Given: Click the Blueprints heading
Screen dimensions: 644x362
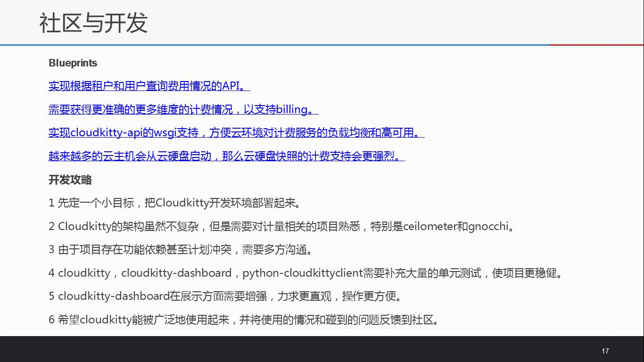Looking at the screenshot, I should [x=73, y=63].
